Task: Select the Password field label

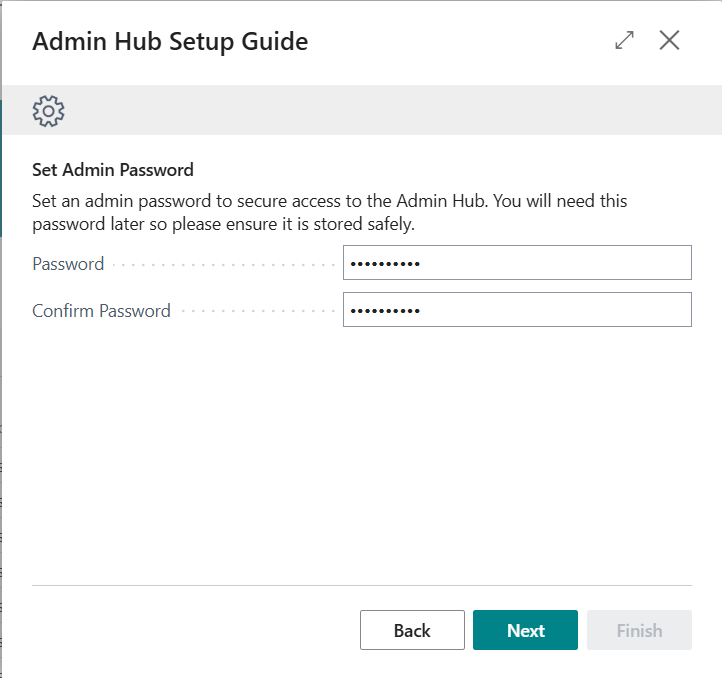Action: tap(68, 264)
